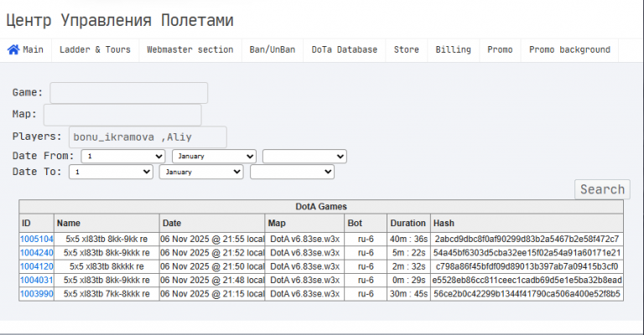The image size is (644, 335).
Task: Expand the Date To day dropdown
Action: click(x=111, y=172)
